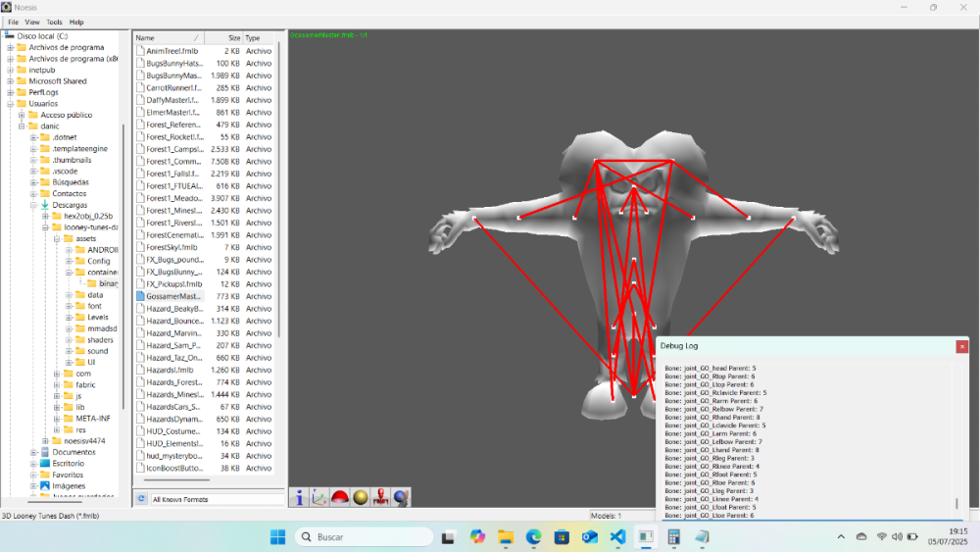Close the Debug Log window
Image resolution: width=980 pixels, height=552 pixels.
pyautogui.click(x=961, y=346)
